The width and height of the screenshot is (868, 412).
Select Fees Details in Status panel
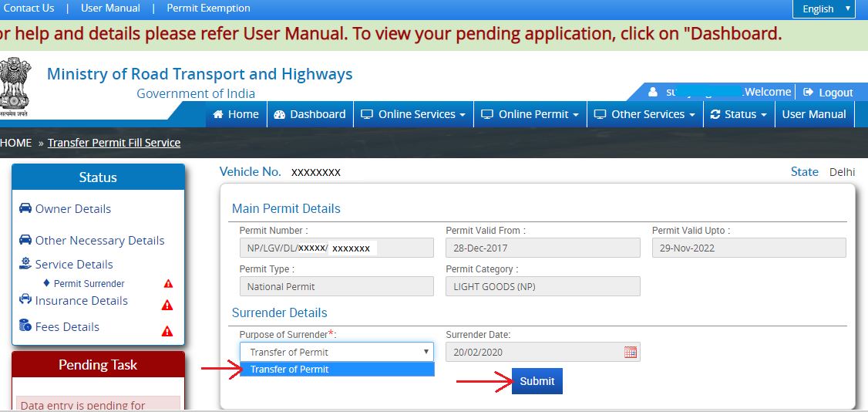(x=67, y=326)
